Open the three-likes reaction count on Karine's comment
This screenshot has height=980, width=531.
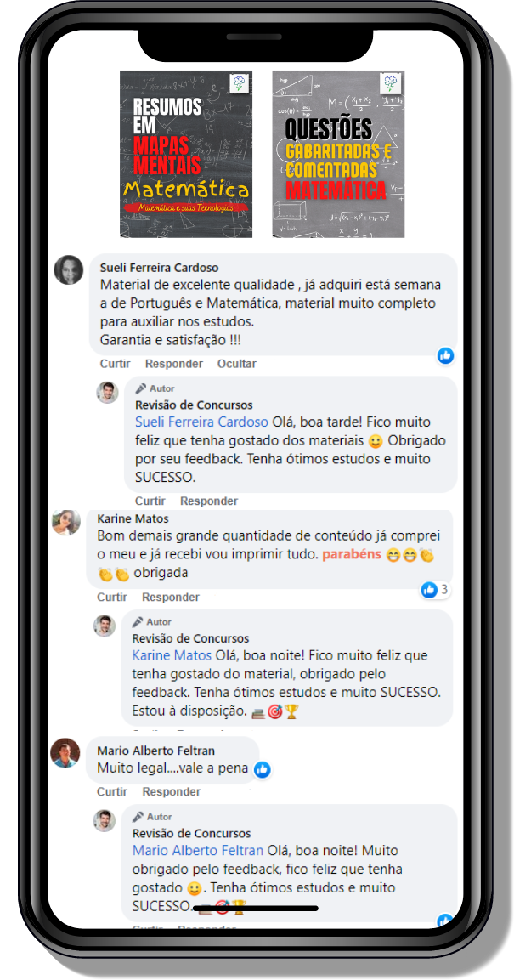pyautogui.click(x=435, y=589)
